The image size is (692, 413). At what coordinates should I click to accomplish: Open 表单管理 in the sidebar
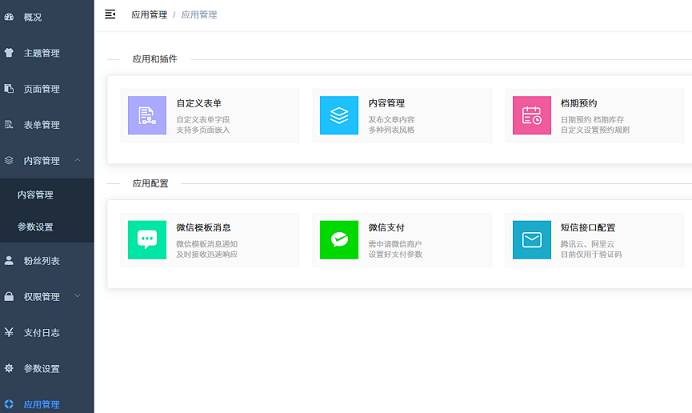tap(41, 125)
